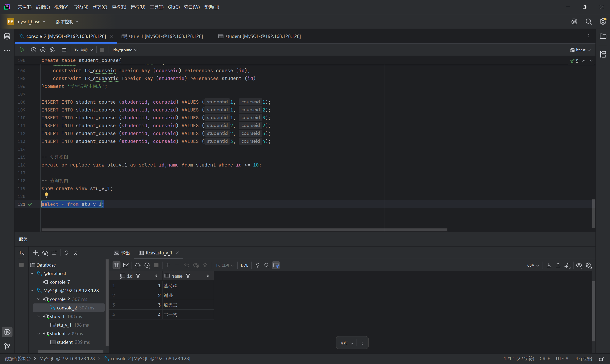Open the CSV export format dropdown
Screen dimensions: 610x364
click(x=533, y=265)
